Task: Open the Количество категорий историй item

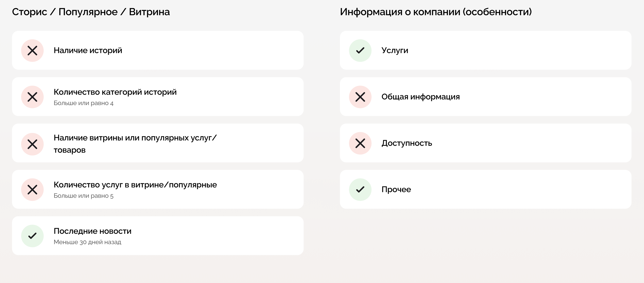Action: click(115, 92)
